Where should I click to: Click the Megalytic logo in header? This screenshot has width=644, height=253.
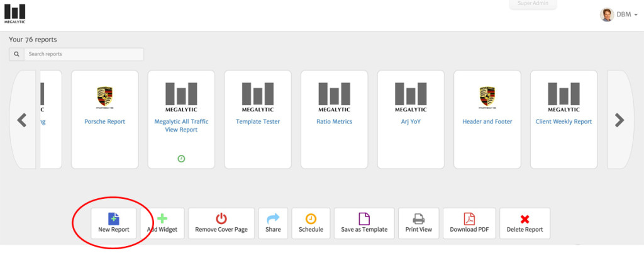pos(16,14)
